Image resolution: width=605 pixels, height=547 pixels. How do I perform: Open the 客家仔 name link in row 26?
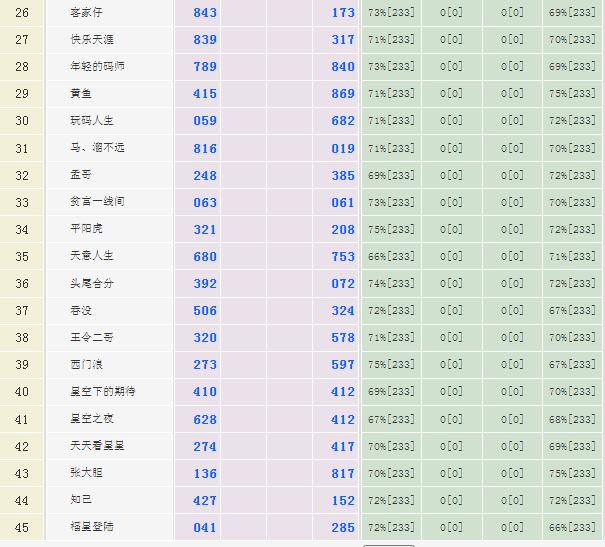click(85, 12)
